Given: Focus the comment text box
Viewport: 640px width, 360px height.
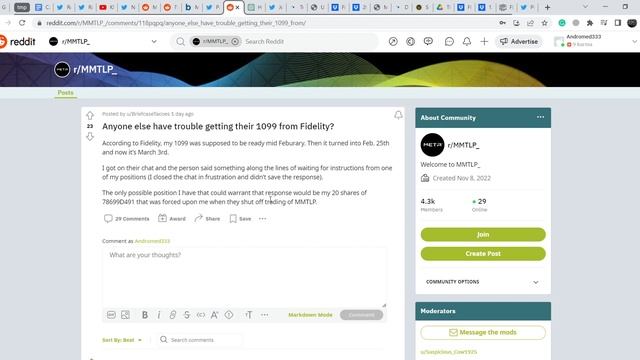Looking at the screenshot, I should coord(244,278).
